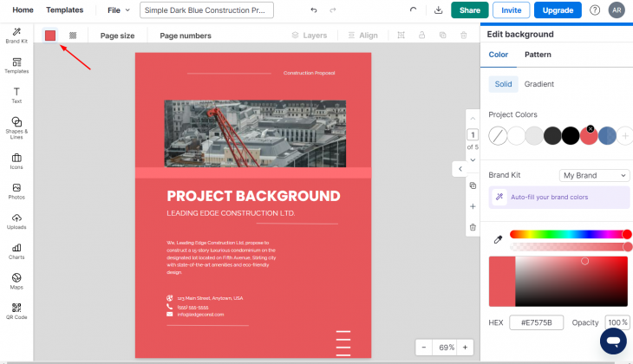Add a new project color swatch
This screenshot has height=364, width=633.
point(625,136)
